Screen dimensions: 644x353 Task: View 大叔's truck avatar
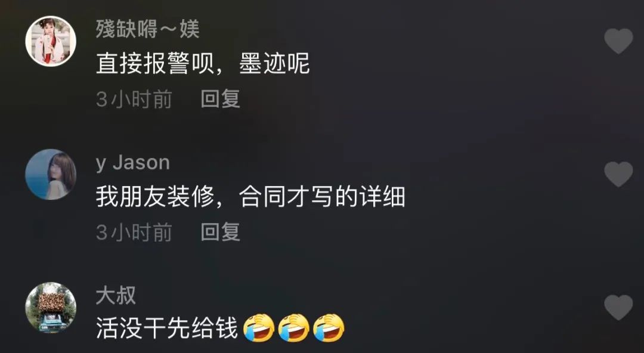tap(51, 308)
